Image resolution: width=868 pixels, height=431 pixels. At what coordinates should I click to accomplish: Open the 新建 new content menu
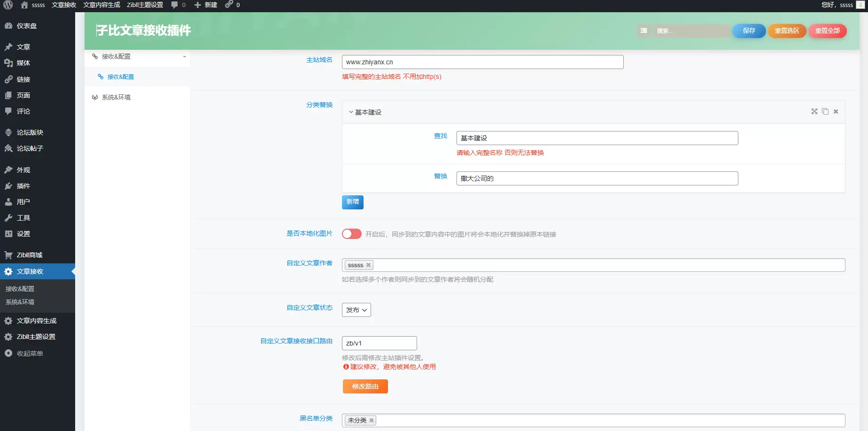click(206, 5)
